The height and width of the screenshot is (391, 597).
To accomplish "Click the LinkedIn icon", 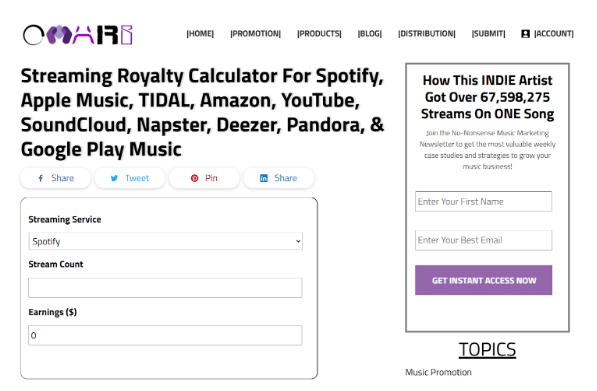I will [263, 178].
